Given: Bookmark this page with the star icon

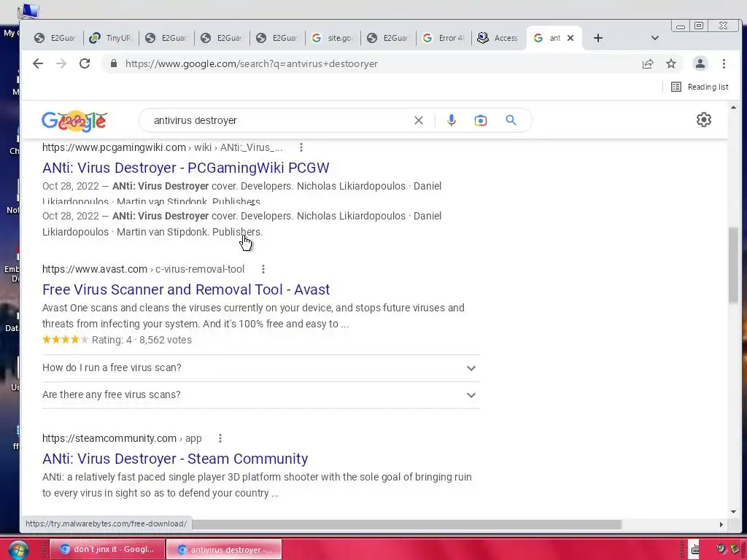Looking at the screenshot, I should 671,64.
